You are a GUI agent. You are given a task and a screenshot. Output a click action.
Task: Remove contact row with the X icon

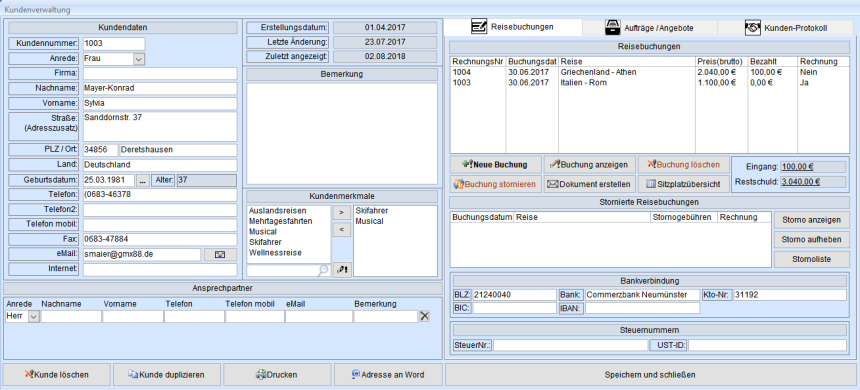click(425, 316)
